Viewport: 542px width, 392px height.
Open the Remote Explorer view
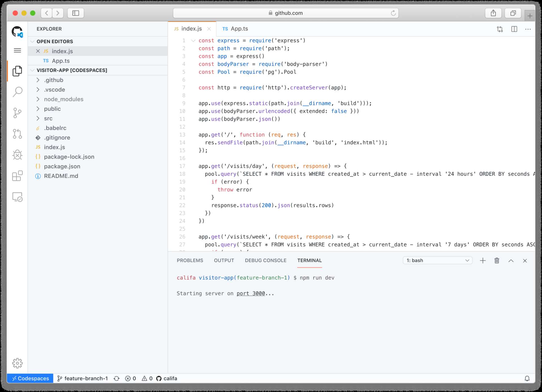coord(17,197)
